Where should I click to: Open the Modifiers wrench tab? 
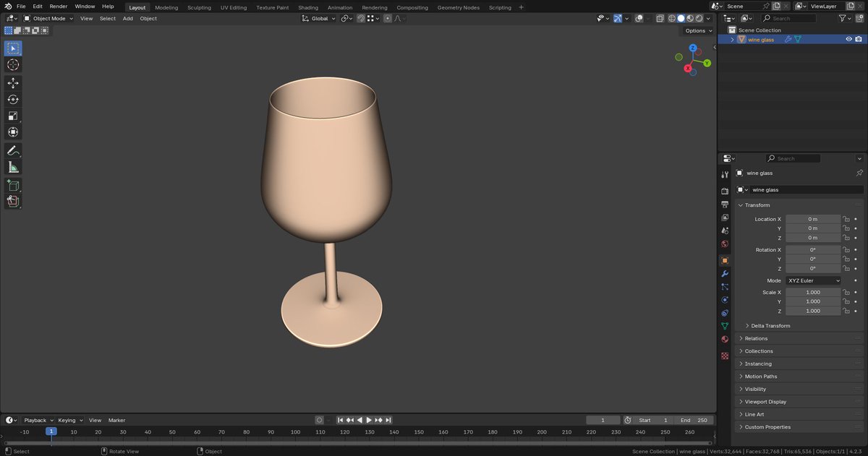click(725, 274)
